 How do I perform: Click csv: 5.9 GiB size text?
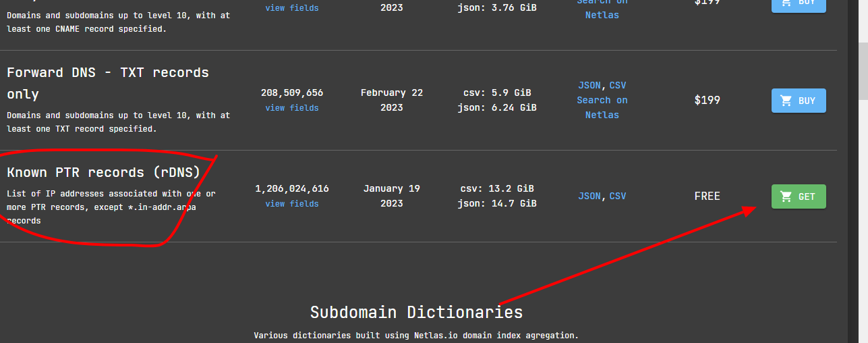coord(497,93)
